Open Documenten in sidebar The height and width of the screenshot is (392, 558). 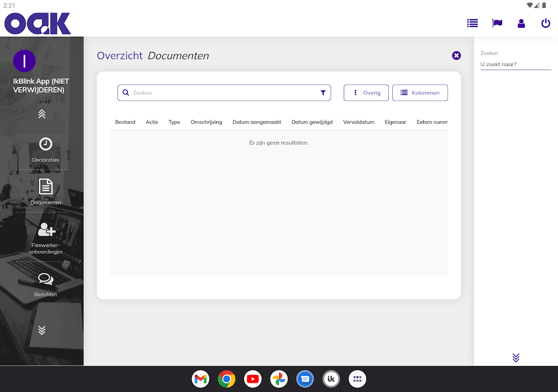(x=46, y=192)
